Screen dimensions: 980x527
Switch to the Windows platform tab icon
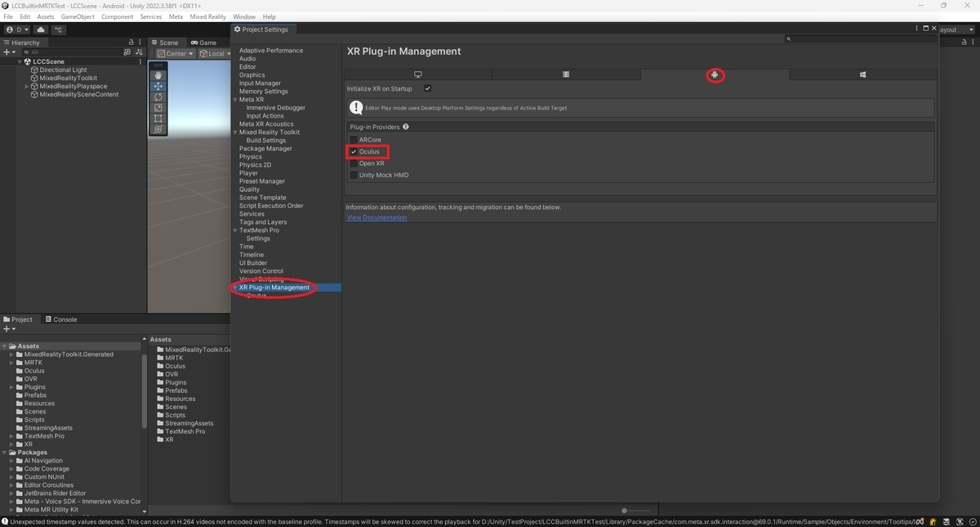point(862,74)
